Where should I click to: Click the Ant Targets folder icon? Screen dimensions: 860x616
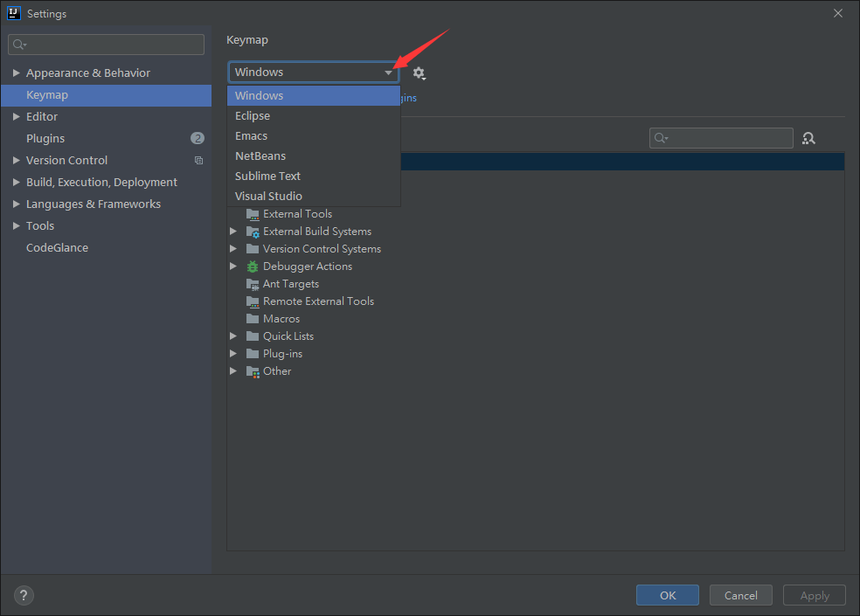(253, 284)
